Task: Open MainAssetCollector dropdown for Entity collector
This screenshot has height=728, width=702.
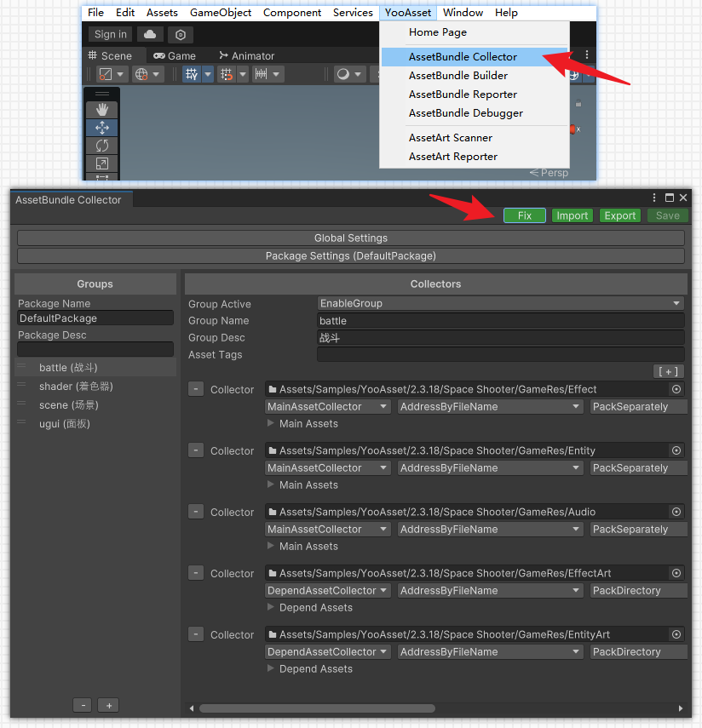Action: click(x=328, y=468)
